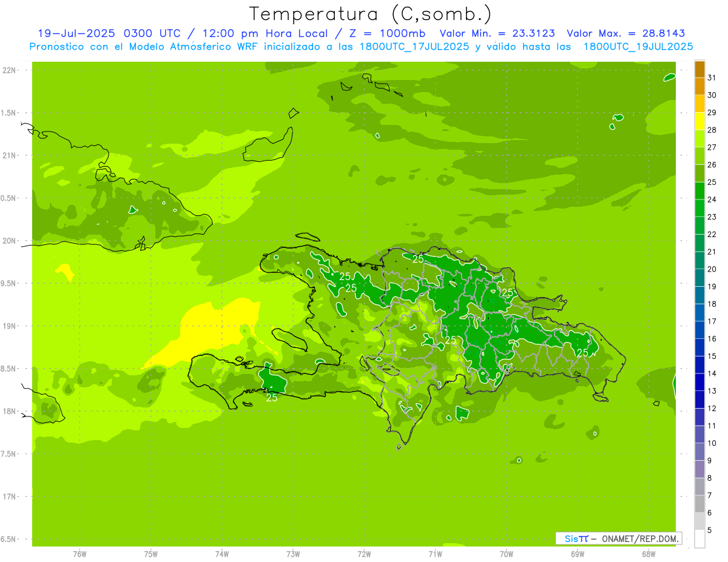The width and height of the screenshot is (728, 562).
Task: Click the '1800UTC_19JUL2025' valid-until time
Action: click(638, 47)
